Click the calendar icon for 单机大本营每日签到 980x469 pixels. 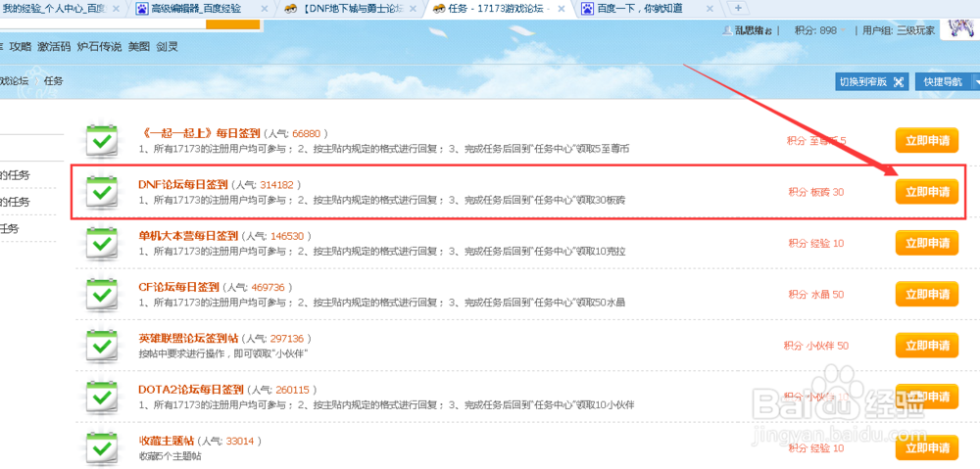101,243
